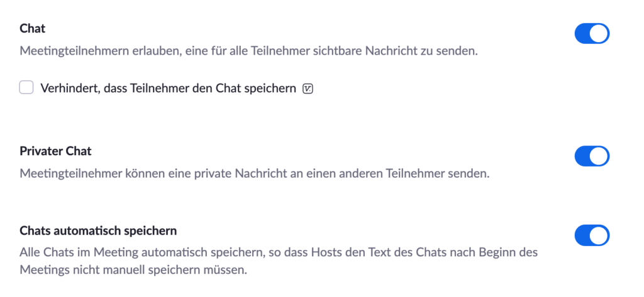The width and height of the screenshot is (644, 297).
Task: Click the 'Chats automatisch speichern' heading
Action: (98, 231)
